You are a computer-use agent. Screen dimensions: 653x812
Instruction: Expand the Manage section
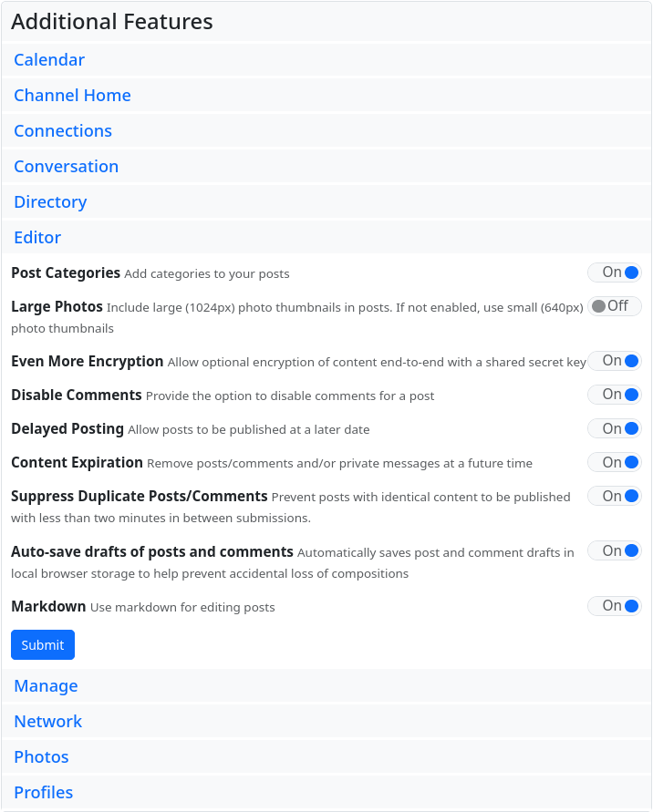[x=46, y=686]
